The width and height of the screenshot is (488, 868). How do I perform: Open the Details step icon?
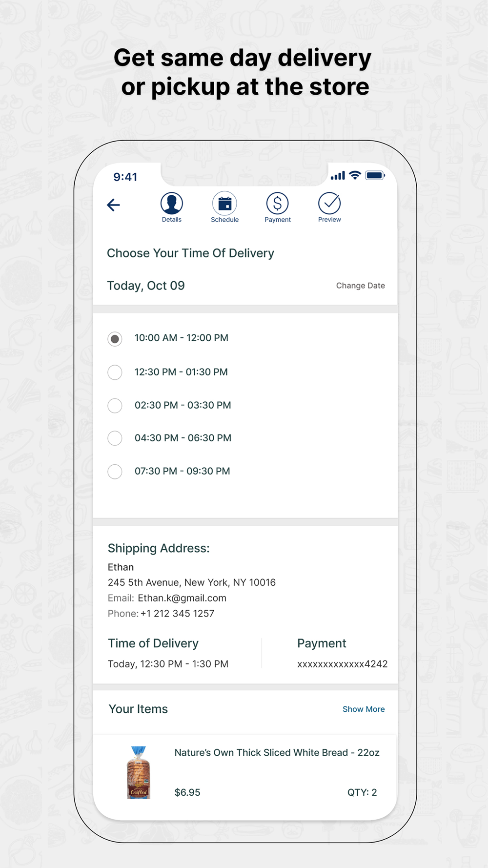click(x=172, y=203)
